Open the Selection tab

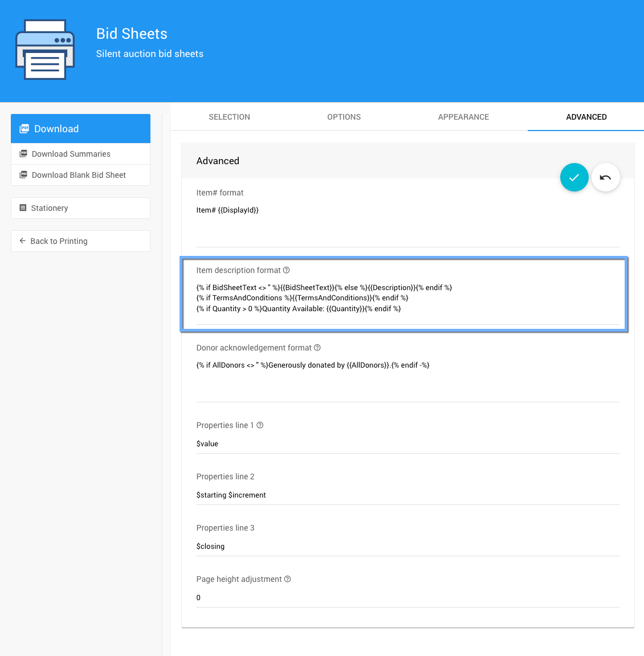(229, 117)
